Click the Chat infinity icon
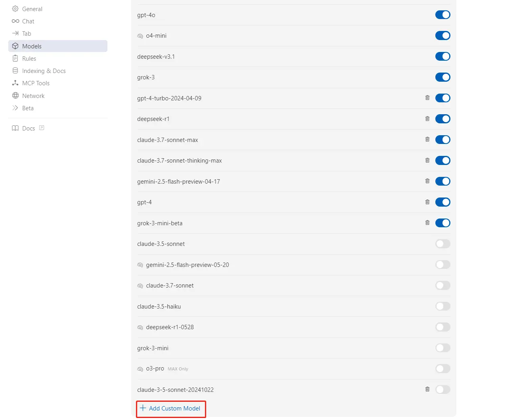The image size is (521, 420). [15, 21]
